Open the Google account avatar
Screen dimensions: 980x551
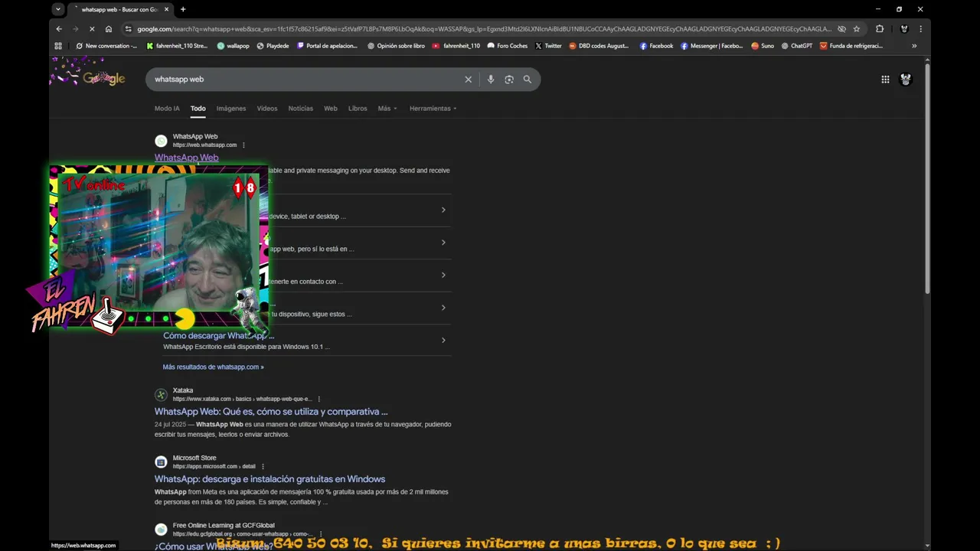pyautogui.click(x=906, y=79)
